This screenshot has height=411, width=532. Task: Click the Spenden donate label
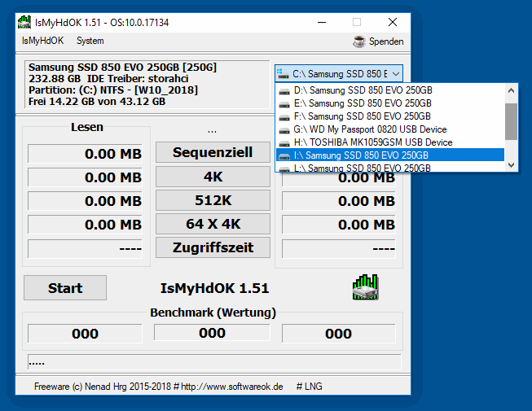[386, 42]
